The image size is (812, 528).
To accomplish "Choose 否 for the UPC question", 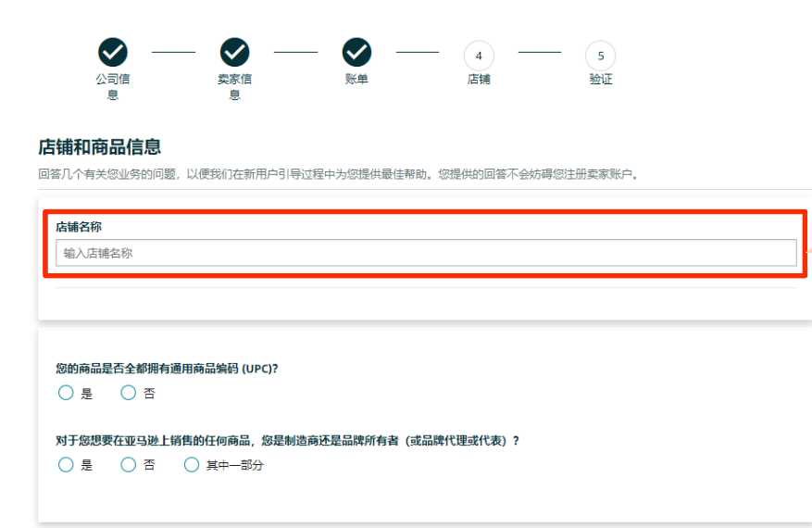I will pos(129,393).
